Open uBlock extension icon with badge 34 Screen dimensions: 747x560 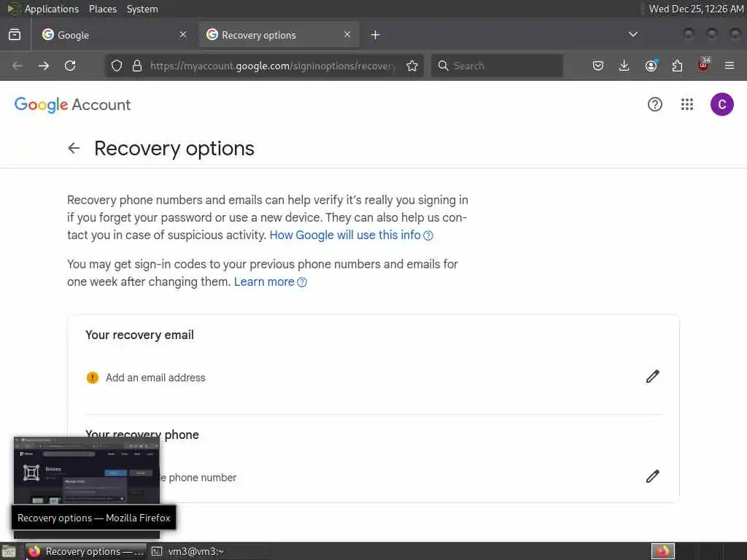click(704, 65)
